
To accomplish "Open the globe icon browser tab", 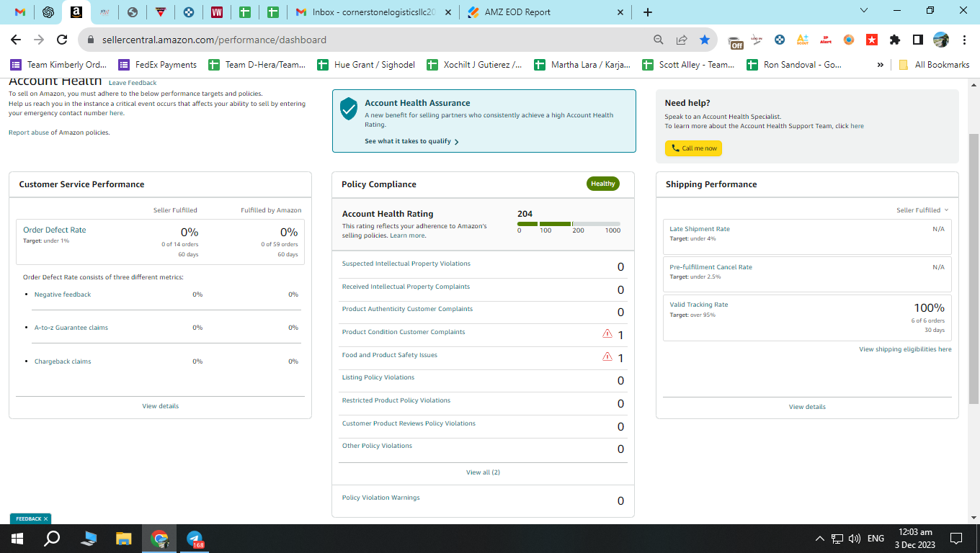I will click(x=132, y=12).
